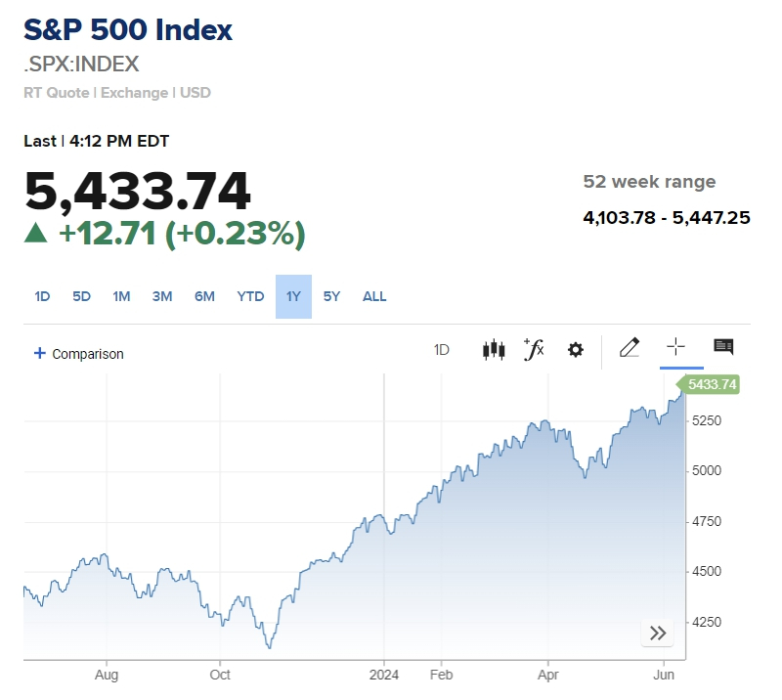The height and width of the screenshot is (700, 782).
Task: Select the 1D range tab at left
Action: coord(42,296)
